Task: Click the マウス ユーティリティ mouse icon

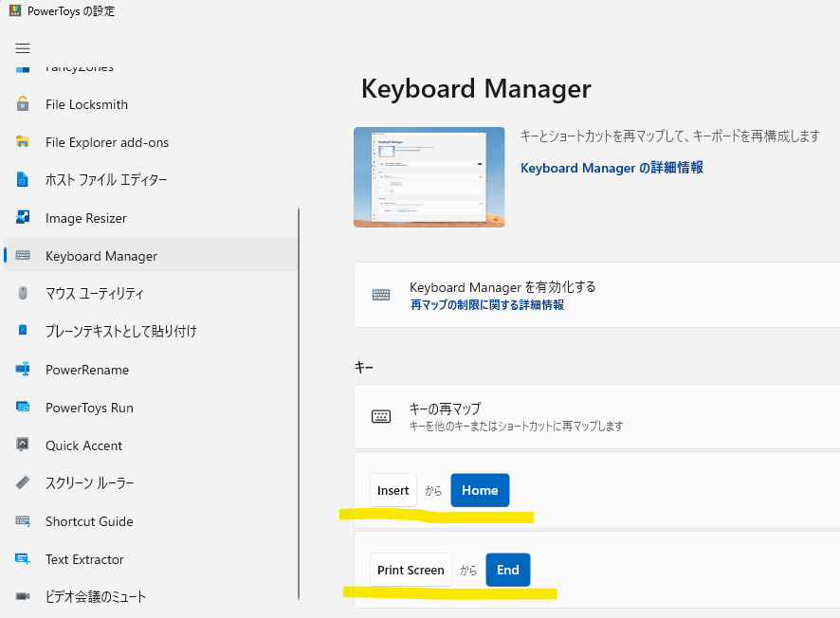Action: point(23,293)
